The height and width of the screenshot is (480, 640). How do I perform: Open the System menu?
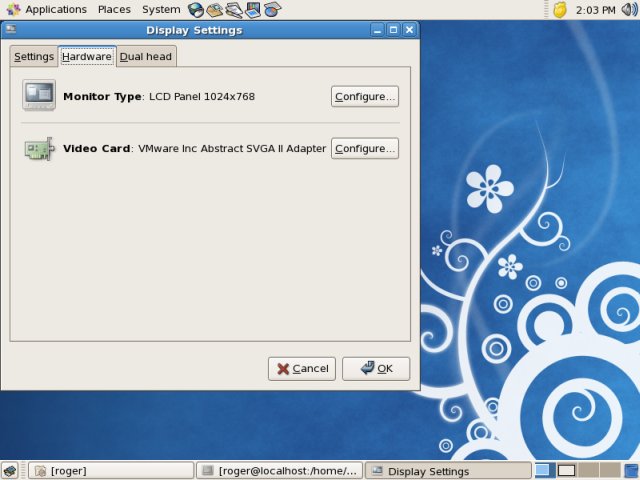tap(161, 10)
